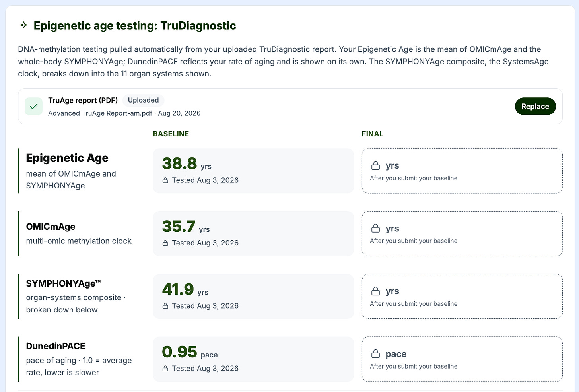The height and width of the screenshot is (392, 579).
Task: Click the sparkle icon beside the Epigenetic age testing heading
Action: click(24, 25)
